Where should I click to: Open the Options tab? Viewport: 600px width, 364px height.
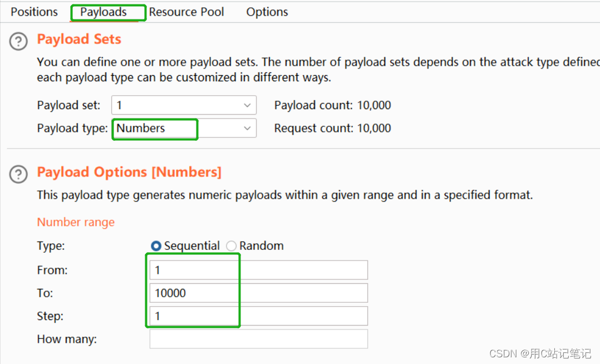[x=267, y=12]
